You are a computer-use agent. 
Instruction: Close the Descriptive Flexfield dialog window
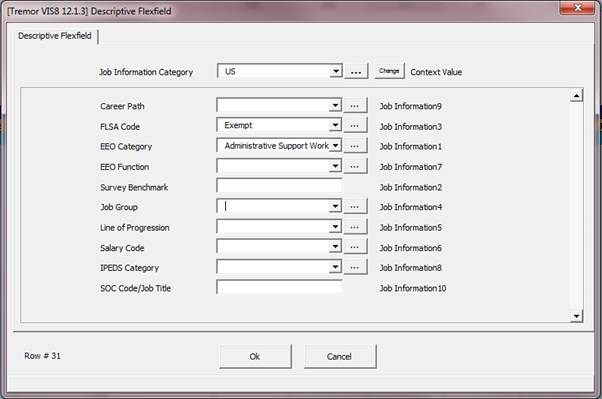click(577, 8)
